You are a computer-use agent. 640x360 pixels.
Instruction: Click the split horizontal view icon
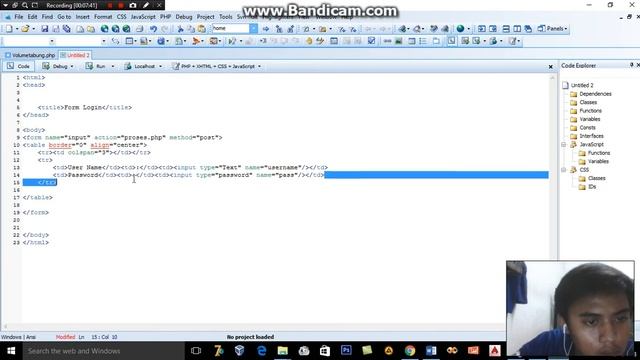click(x=506, y=29)
